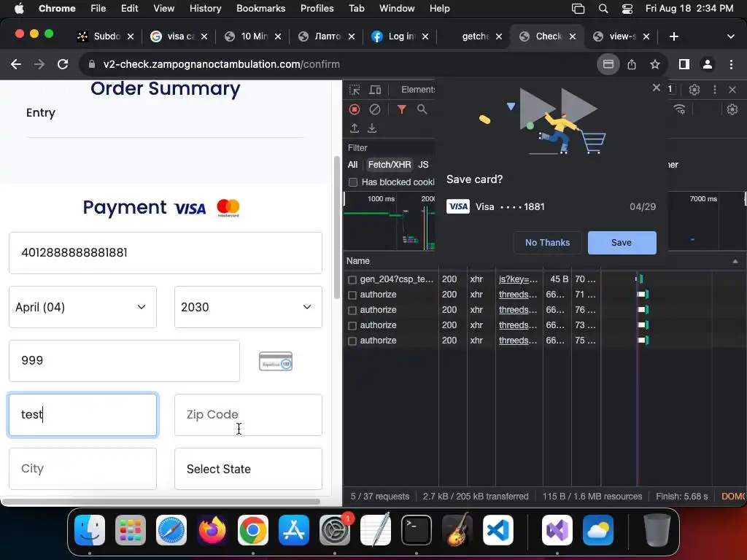Image resolution: width=747 pixels, height=560 pixels.
Task: Click the saved payment card icon in address bar
Action: coord(608,64)
